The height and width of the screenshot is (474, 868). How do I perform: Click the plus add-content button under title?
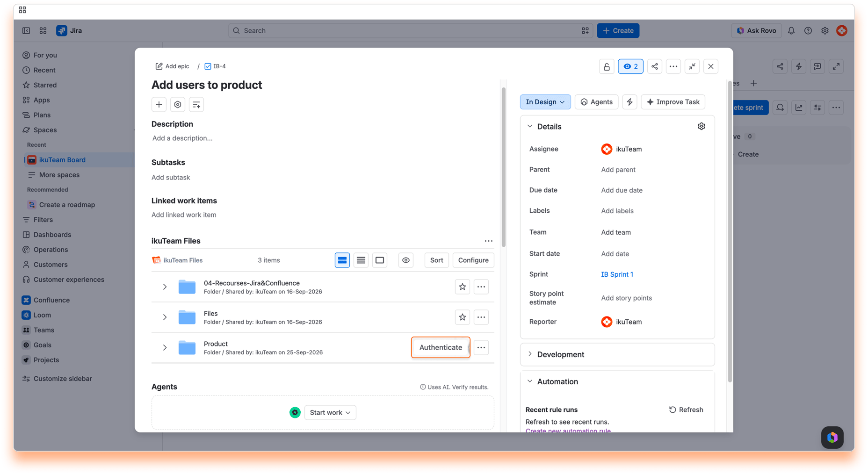click(x=159, y=105)
